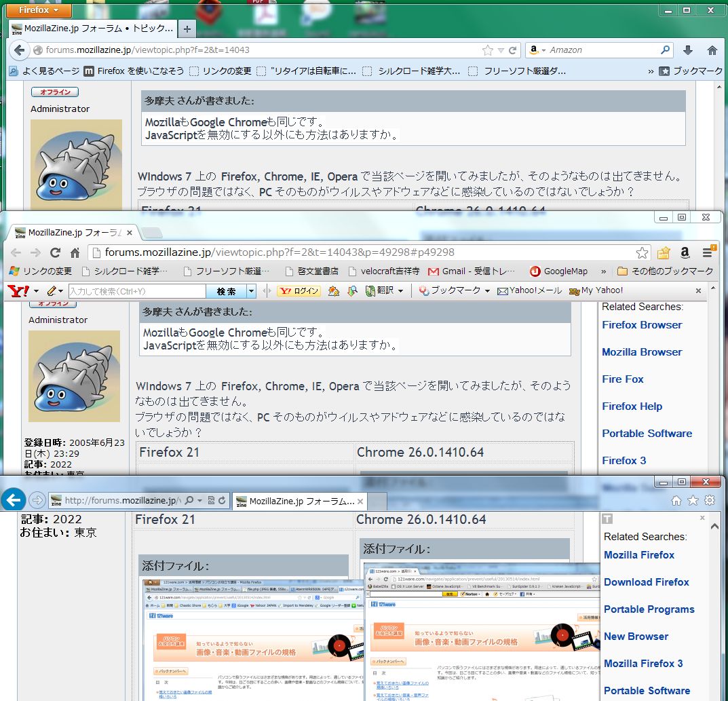Open Chrome's three-line menu icon
The width and height of the screenshot is (728, 701).
coord(707,252)
